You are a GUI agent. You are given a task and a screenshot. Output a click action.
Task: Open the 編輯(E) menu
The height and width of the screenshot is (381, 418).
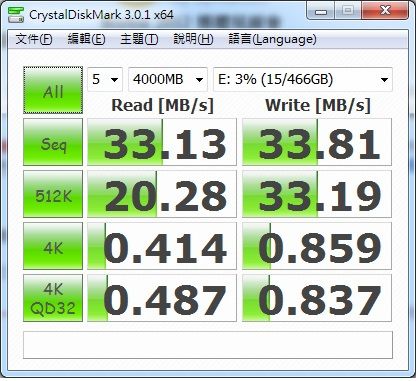pos(86,39)
